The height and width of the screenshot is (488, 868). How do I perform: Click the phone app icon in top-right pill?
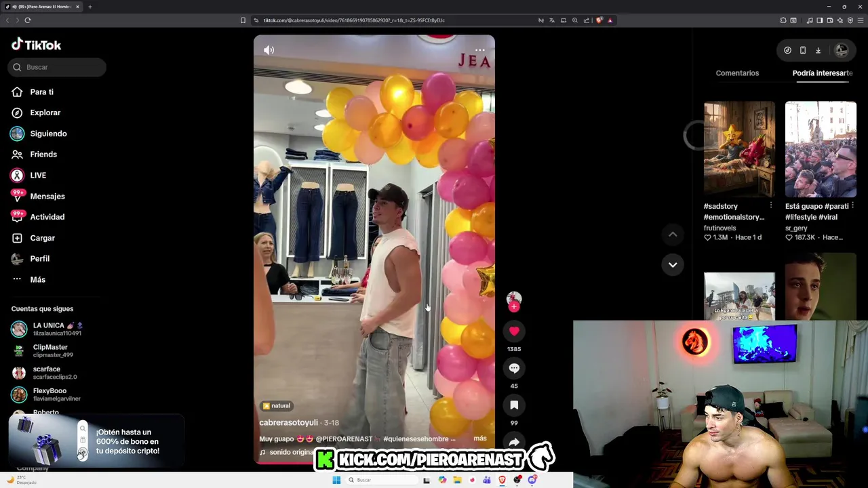point(802,50)
